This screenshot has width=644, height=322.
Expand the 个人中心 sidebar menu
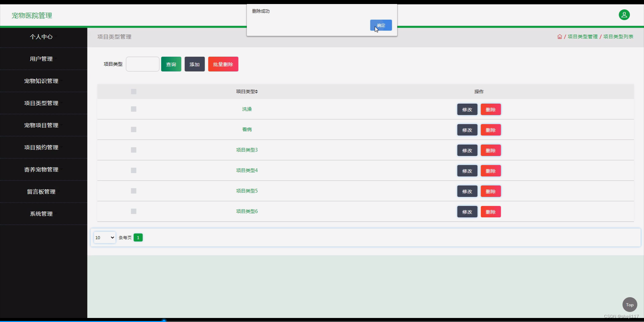(41, 37)
